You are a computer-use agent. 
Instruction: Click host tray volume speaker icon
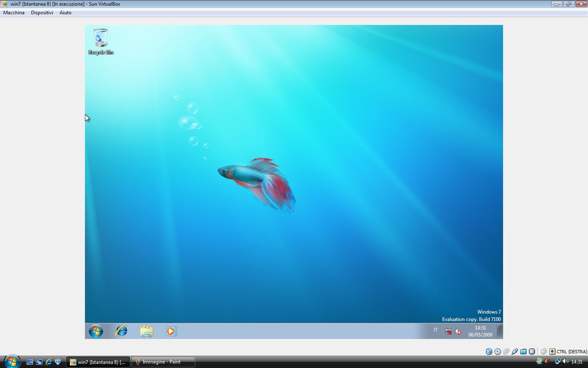point(566,361)
